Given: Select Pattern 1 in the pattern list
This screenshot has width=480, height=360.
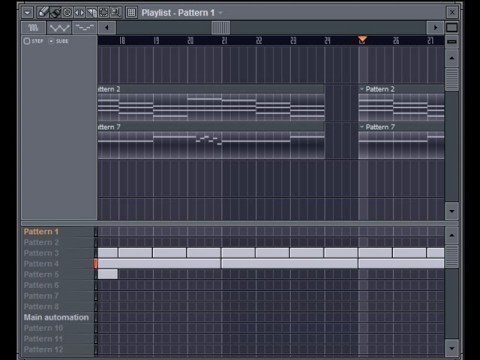Looking at the screenshot, I should 41,232.
